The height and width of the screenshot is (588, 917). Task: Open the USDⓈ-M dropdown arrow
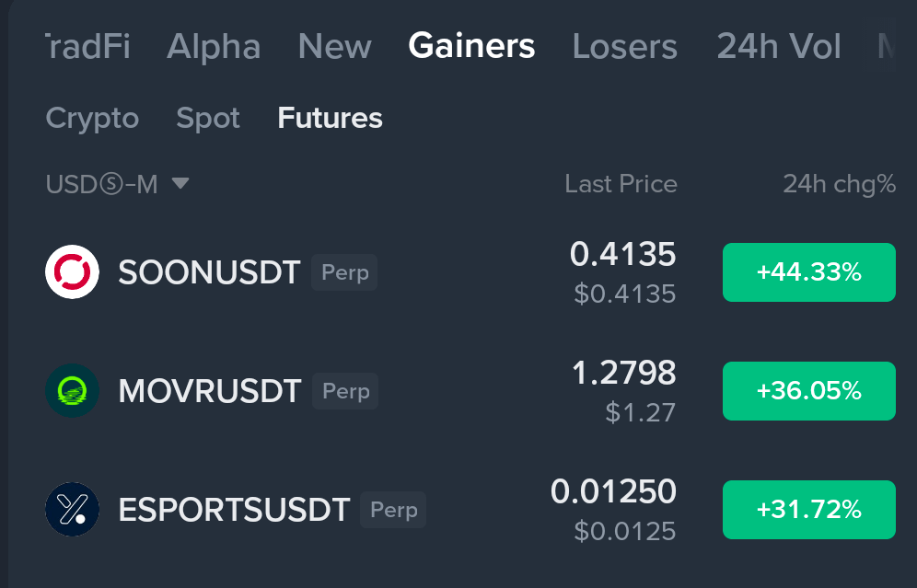point(180,183)
